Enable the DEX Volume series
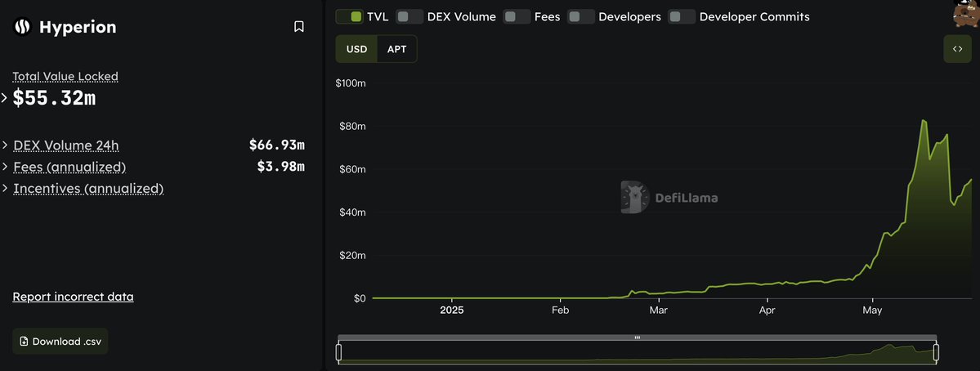The image size is (980, 371). (x=409, y=17)
